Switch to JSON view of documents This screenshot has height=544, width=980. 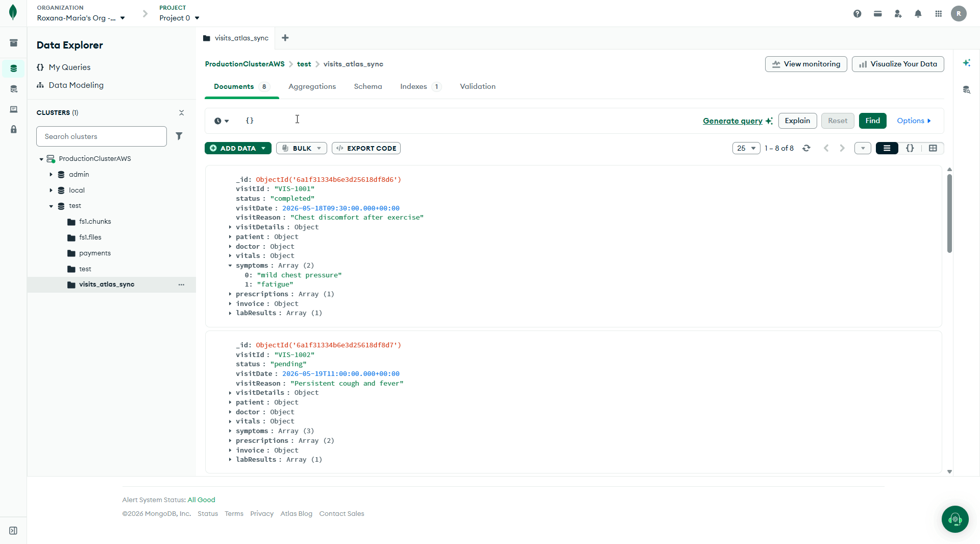910,148
